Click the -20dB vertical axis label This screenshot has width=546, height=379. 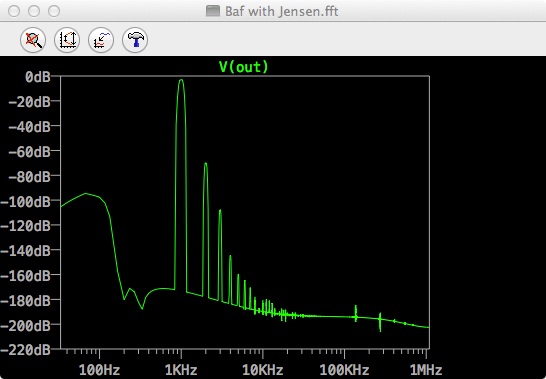pos(29,102)
